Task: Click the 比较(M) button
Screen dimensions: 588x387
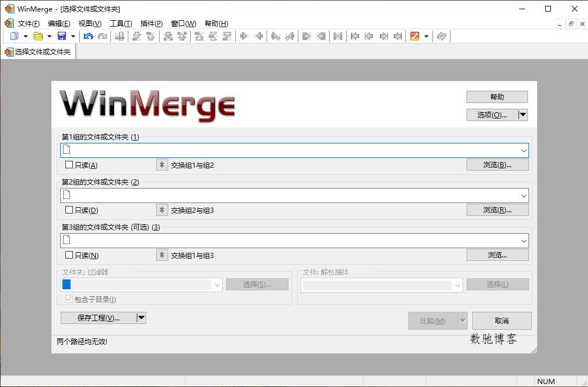Action: [432, 321]
